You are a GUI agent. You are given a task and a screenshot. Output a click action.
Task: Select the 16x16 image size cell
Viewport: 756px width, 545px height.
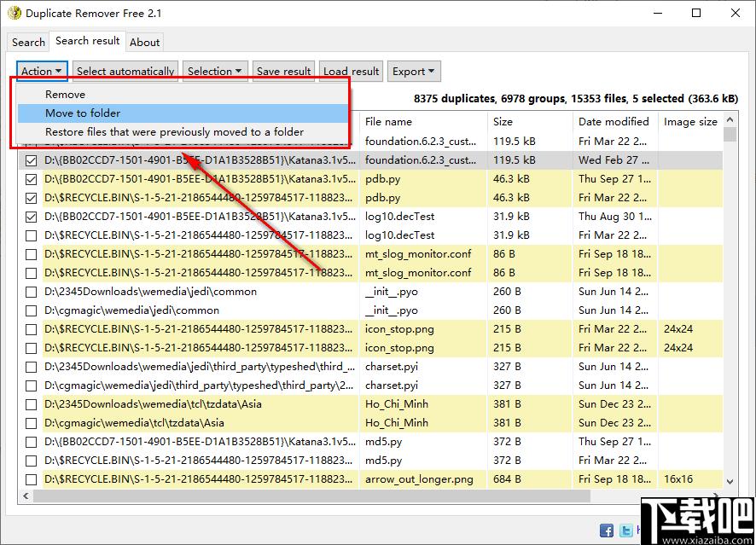point(677,479)
